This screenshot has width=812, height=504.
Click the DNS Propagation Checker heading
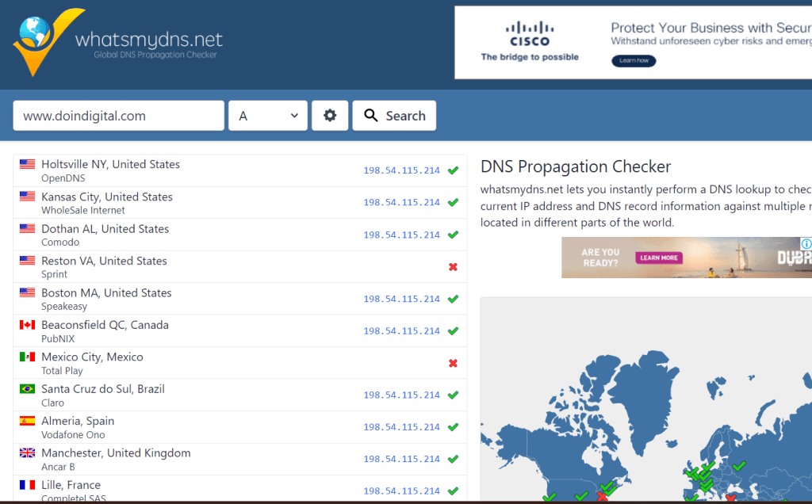pyautogui.click(x=576, y=166)
